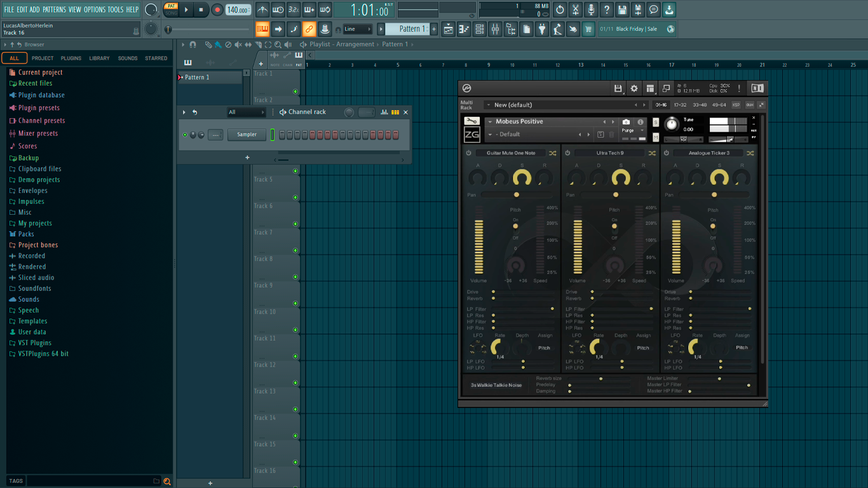
Task: Open the OPTIONS menu
Action: (x=95, y=10)
